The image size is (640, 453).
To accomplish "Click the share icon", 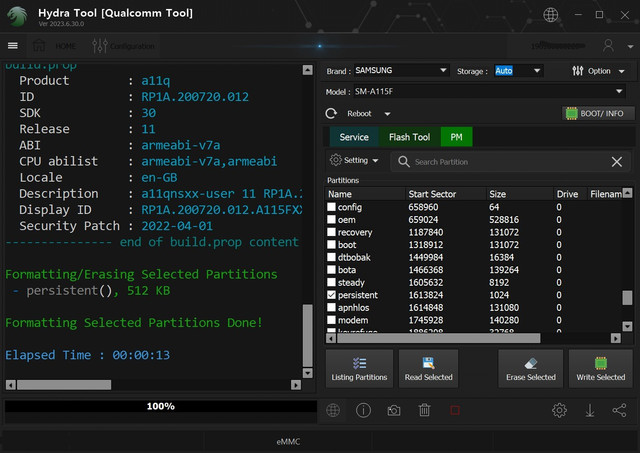I will coord(619,410).
